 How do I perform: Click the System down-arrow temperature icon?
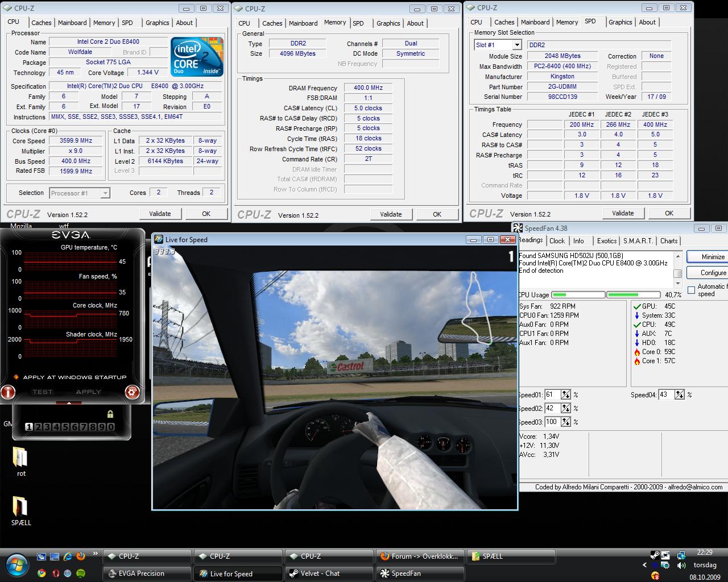pos(637,315)
